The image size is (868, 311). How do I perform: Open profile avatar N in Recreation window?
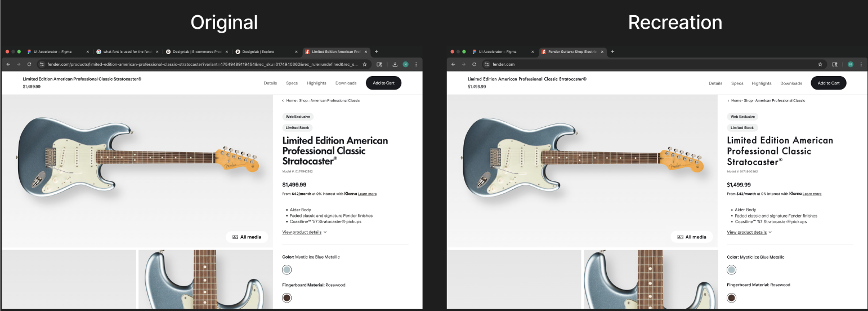851,64
